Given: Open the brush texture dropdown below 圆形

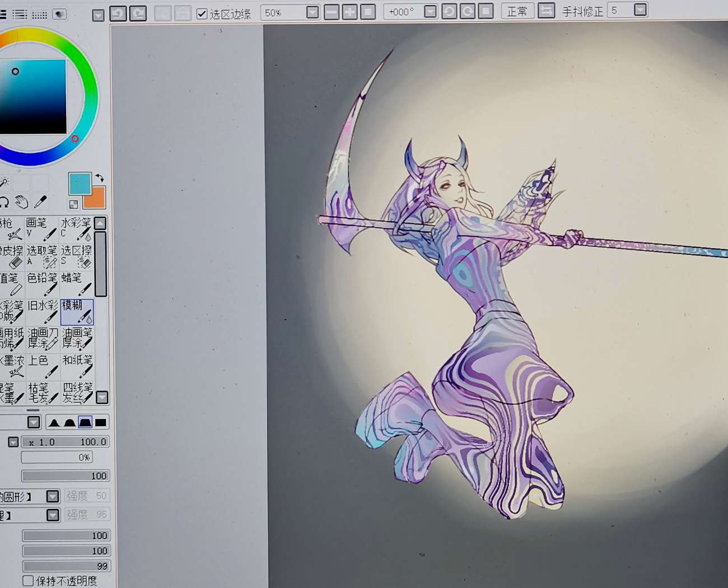Looking at the screenshot, I should pos(53,515).
